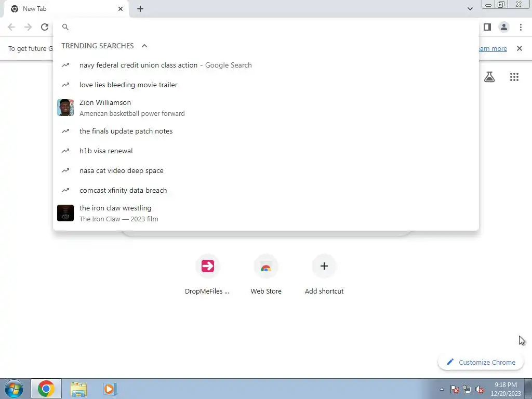This screenshot has width=532, height=399.
Task: Open Chrome's three-dot menu
Action: coord(521,27)
